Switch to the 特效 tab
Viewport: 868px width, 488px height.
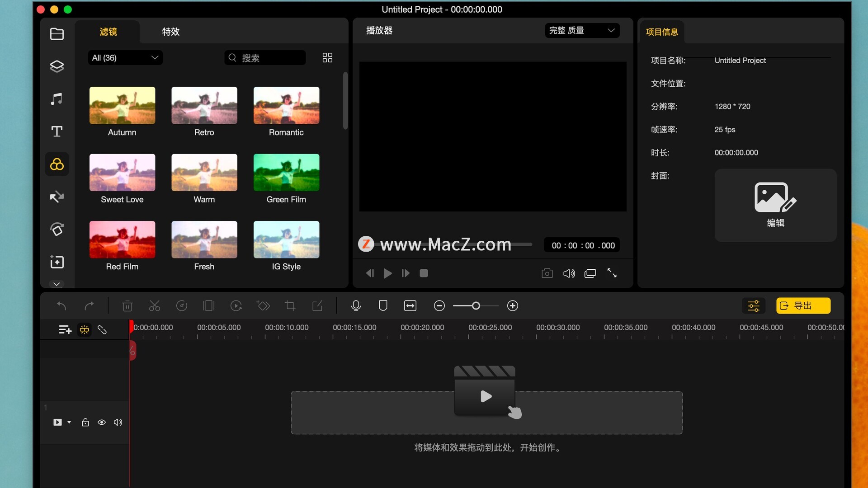click(171, 32)
